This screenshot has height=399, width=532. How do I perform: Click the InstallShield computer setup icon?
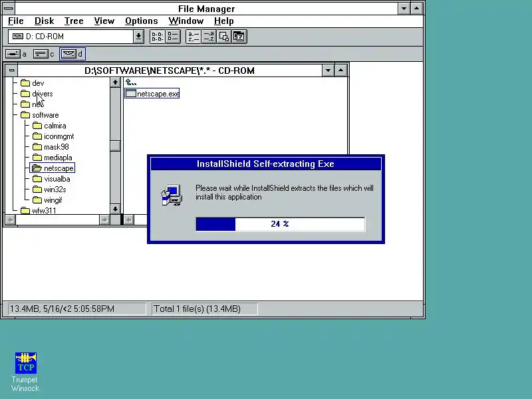pos(172,195)
